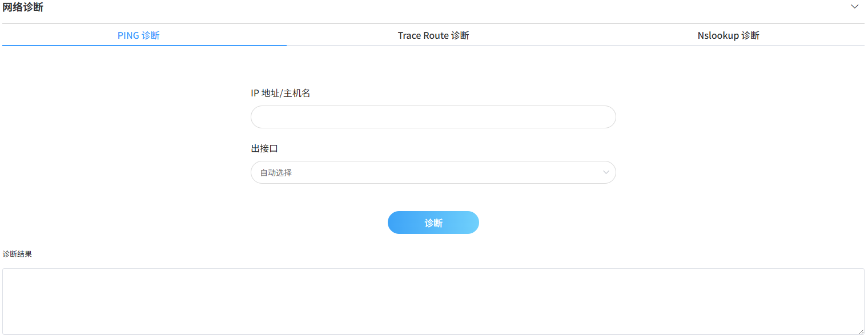This screenshot has width=868, height=336.
Task: Open the 出接口 interface dropdown
Action: point(433,172)
